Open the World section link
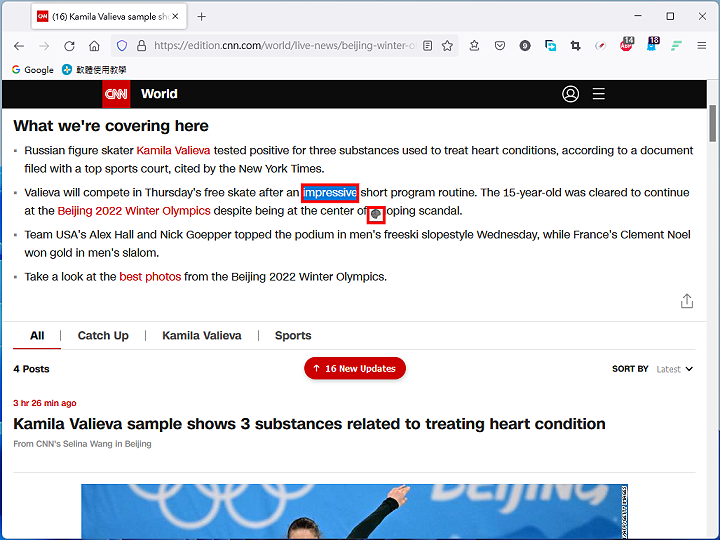The image size is (720, 540). (159, 94)
